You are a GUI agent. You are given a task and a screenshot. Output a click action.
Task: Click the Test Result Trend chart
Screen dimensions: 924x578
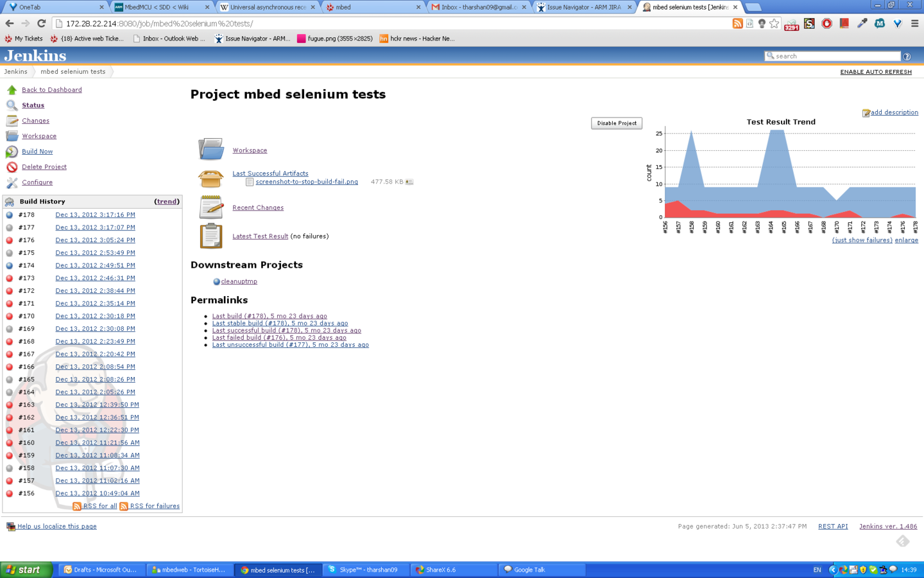pyautogui.click(x=782, y=176)
